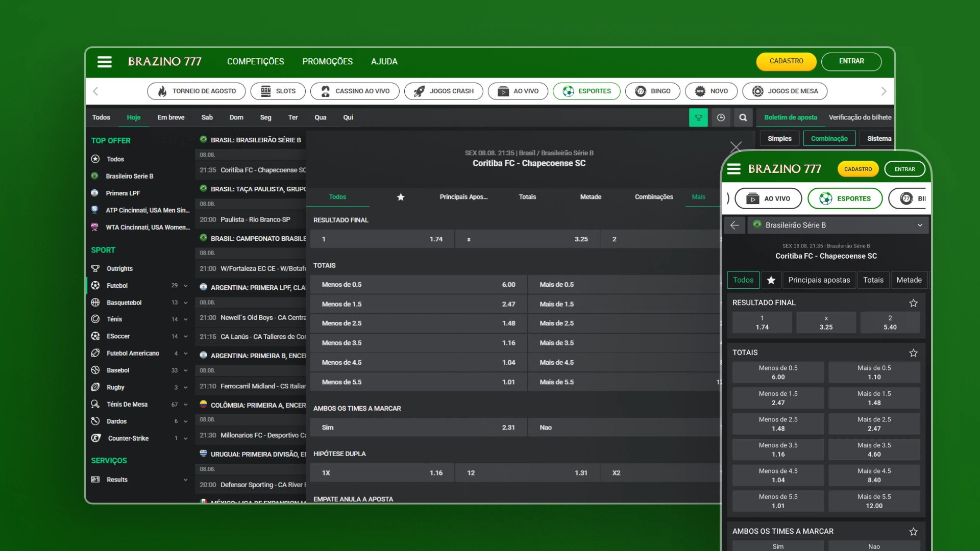
Task: Expand the Futebol sport chevron
Action: (x=186, y=286)
